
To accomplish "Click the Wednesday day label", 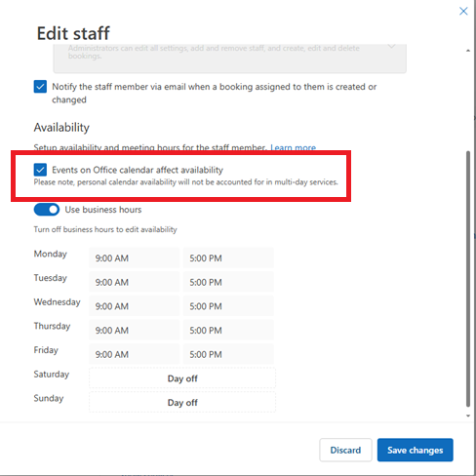I will (57, 301).
